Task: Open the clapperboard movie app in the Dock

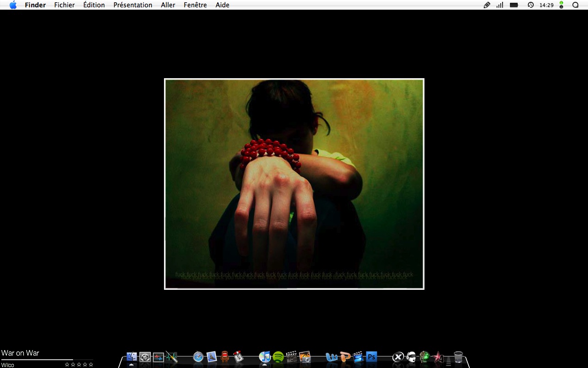Action: pyautogui.click(x=291, y=357)
